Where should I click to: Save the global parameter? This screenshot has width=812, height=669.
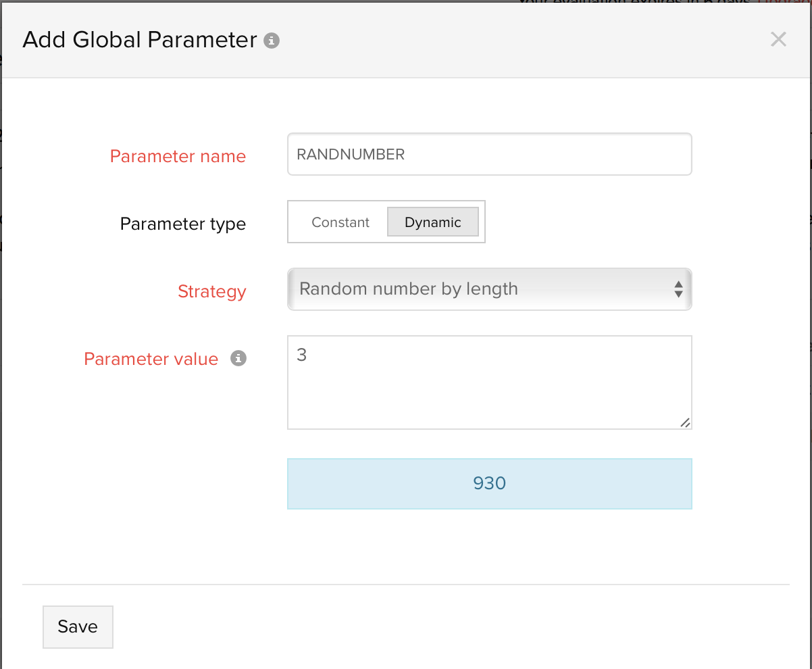coord(78,626)
